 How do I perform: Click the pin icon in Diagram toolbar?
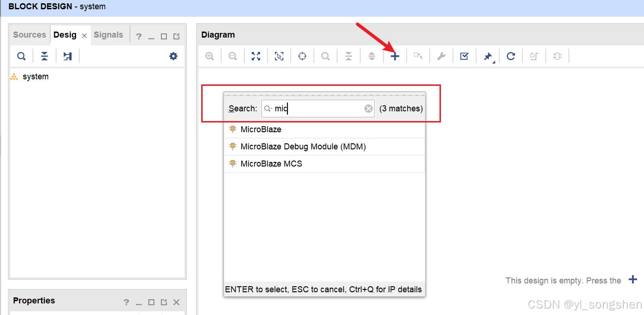coord(488,56)
